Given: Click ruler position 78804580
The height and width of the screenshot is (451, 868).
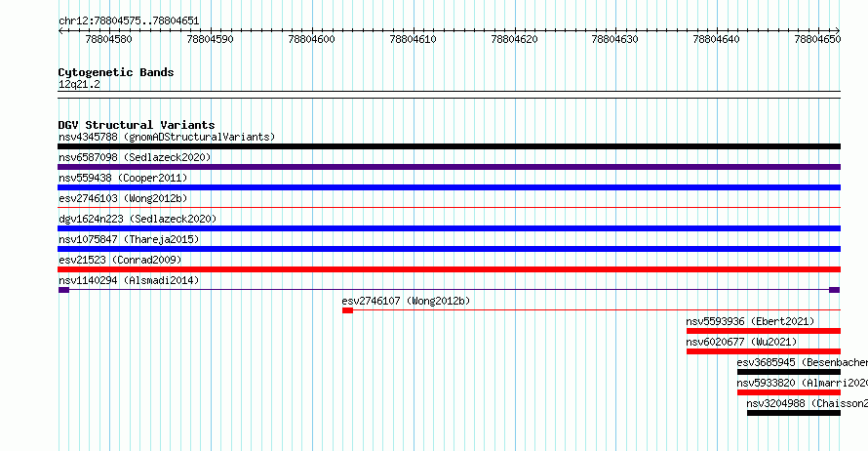Looking at the screenshot, I should [109, 39].
